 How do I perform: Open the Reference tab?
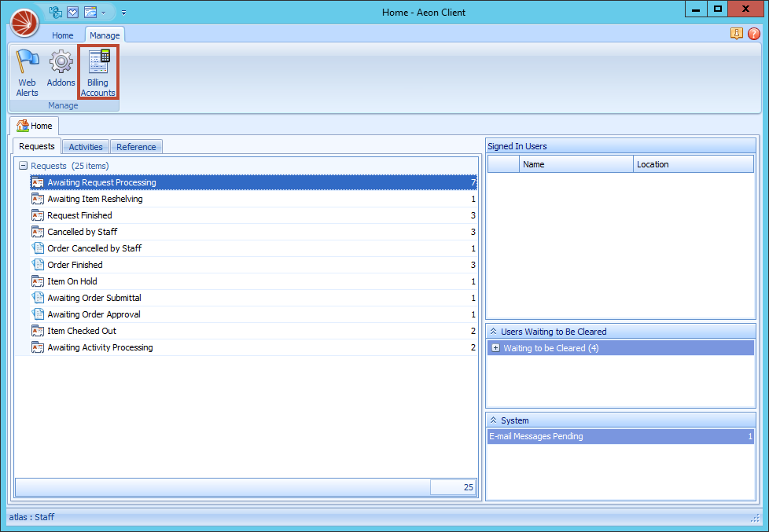tap(136, 146)
